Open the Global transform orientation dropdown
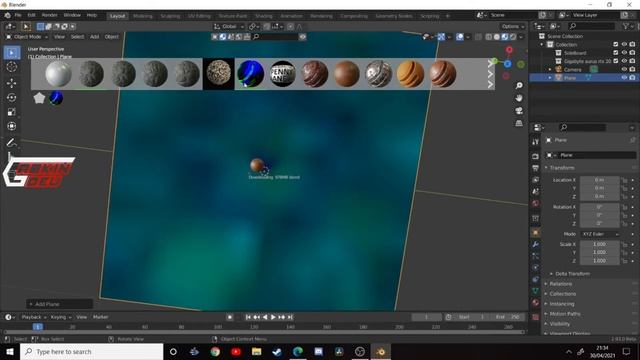The image size is (640, 360). point(229,27)
